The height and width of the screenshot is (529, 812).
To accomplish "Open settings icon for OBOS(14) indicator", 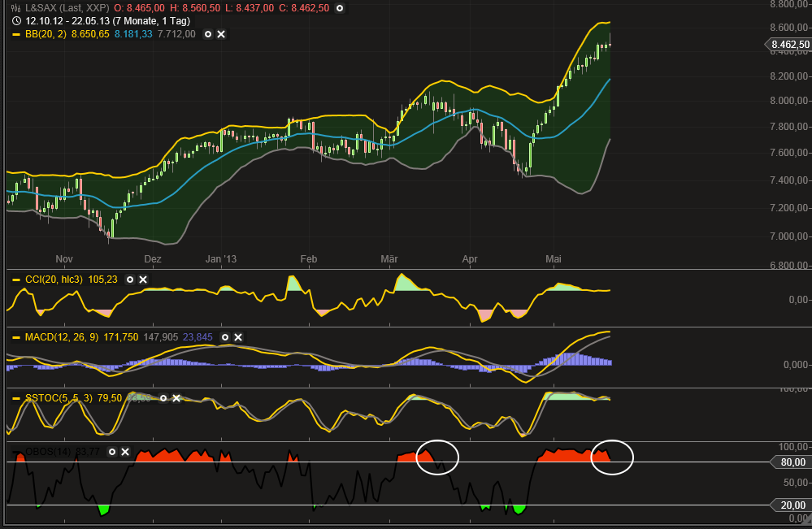I will pos(112,452).
